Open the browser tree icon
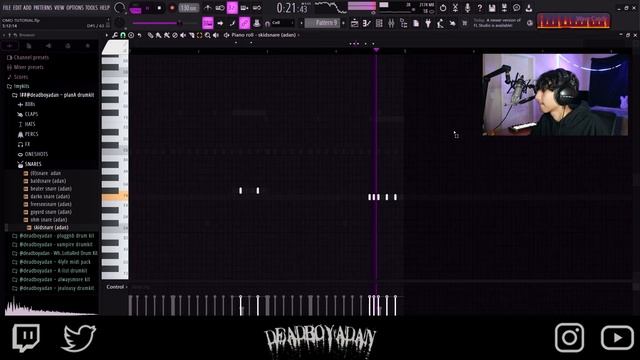Screen dimensions: 640x360 tap(403, 24)
